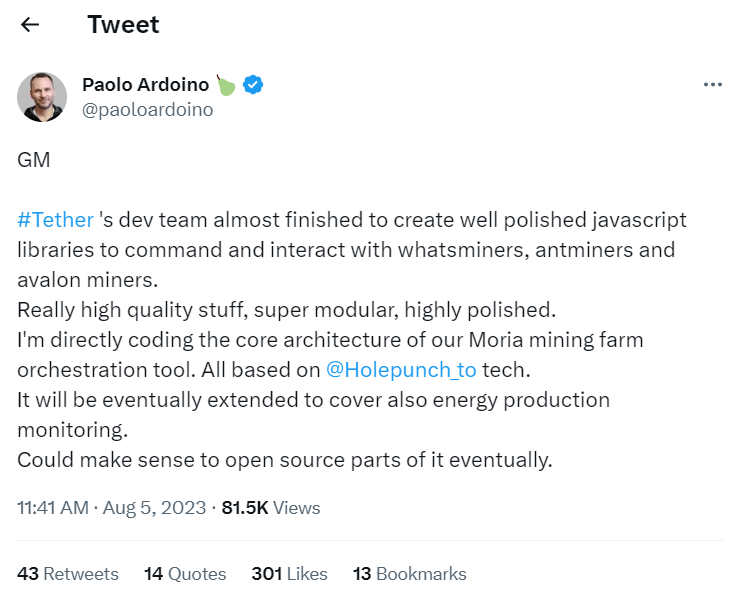Click the GM greeting text

(x=34, y=160)
